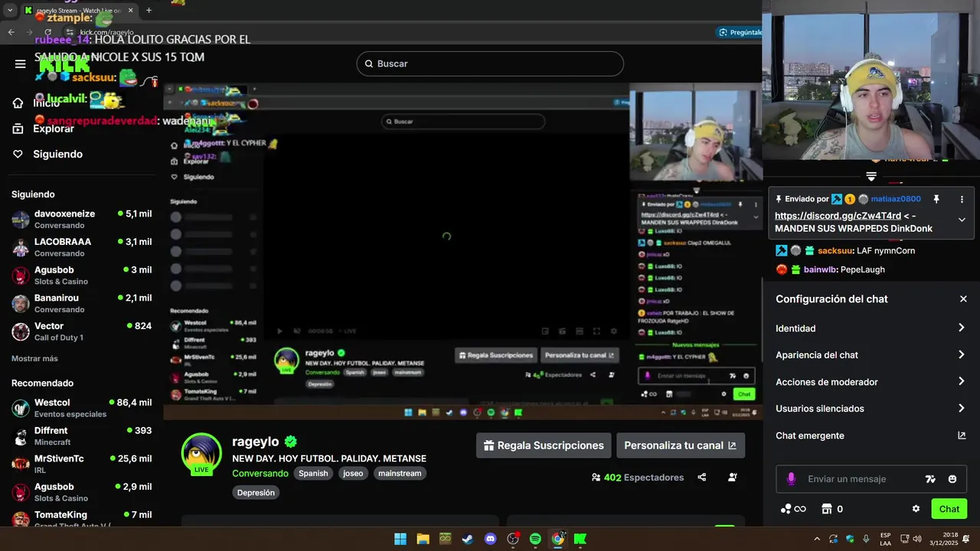Screen dimensions: 980x551
Task: Expand followed channels with Mostrar más
Action: click(x=34, y=358)
